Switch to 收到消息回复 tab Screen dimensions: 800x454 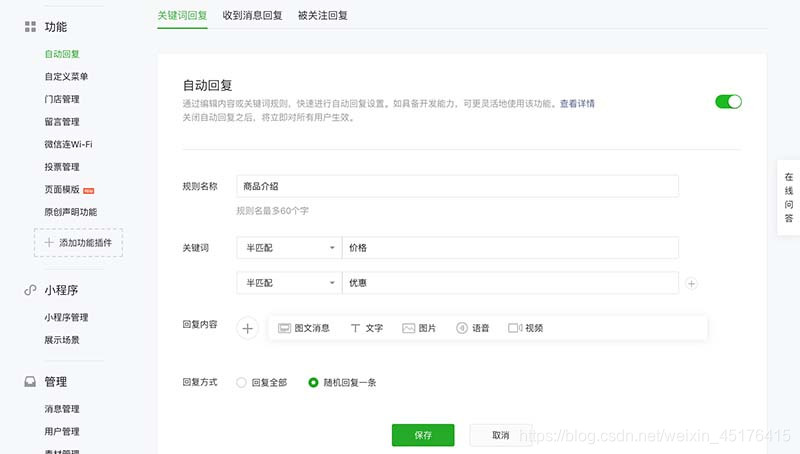(252, 15)
